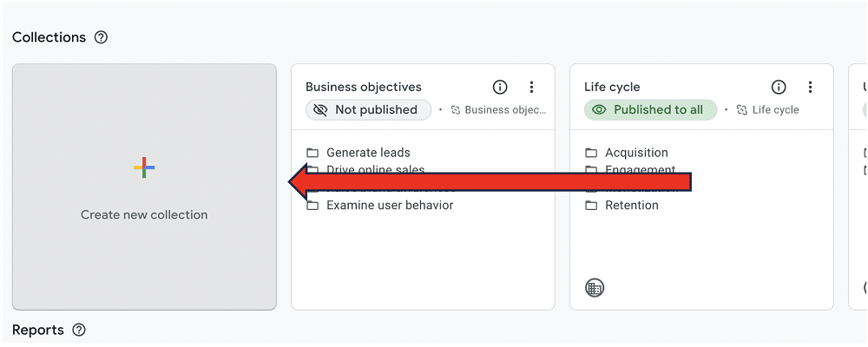
Task: Open help icon next to Reports heading
Action: pos(79,331)
